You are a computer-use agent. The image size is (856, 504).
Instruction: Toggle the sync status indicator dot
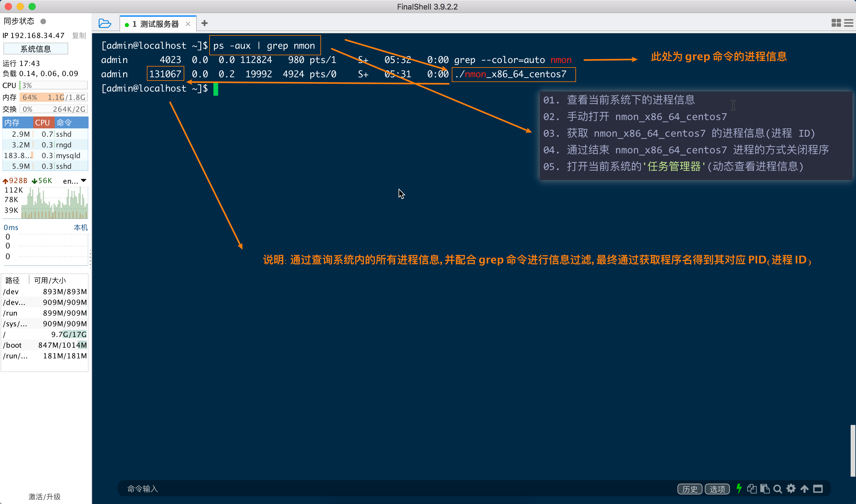click(x=43, y=21)
